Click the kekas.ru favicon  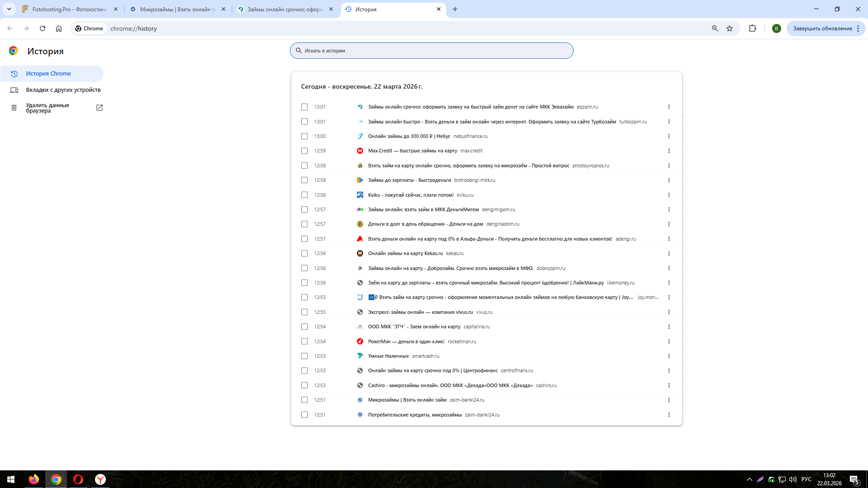click(x=360, y=254)
